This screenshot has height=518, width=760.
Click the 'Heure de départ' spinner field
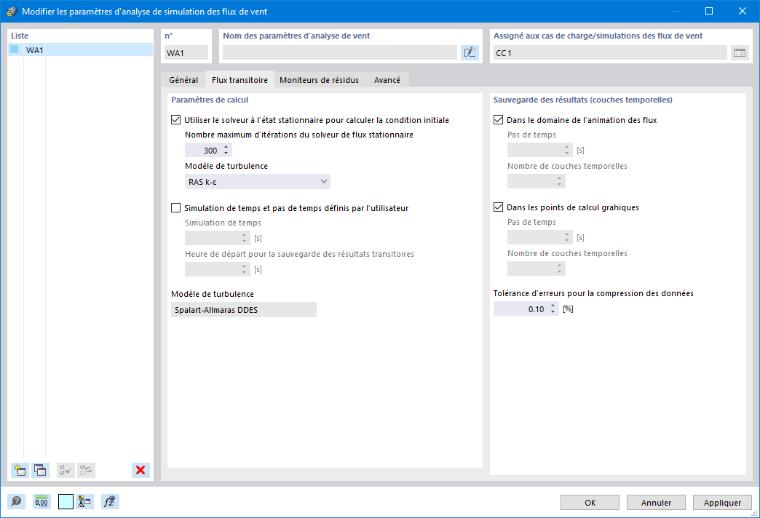click(x=218, y=269)
